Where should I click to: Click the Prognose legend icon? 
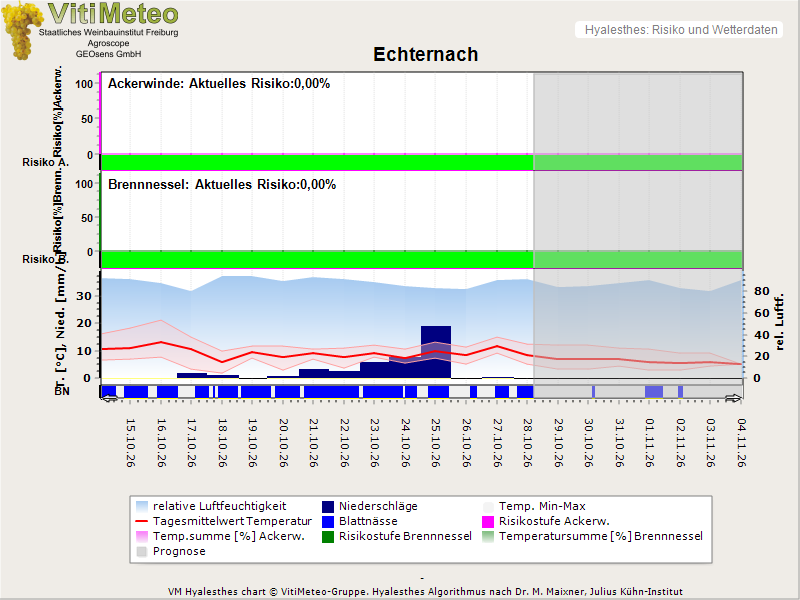142,552
